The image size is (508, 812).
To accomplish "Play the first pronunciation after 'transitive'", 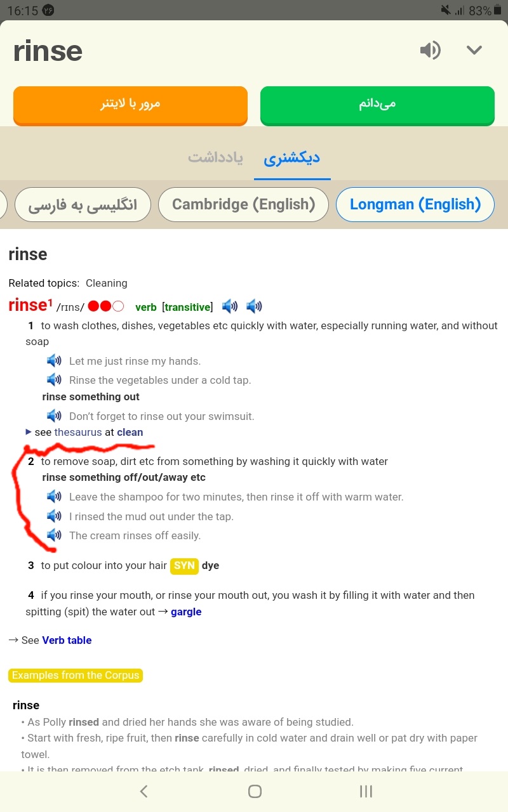I will (x=230, y=307).
